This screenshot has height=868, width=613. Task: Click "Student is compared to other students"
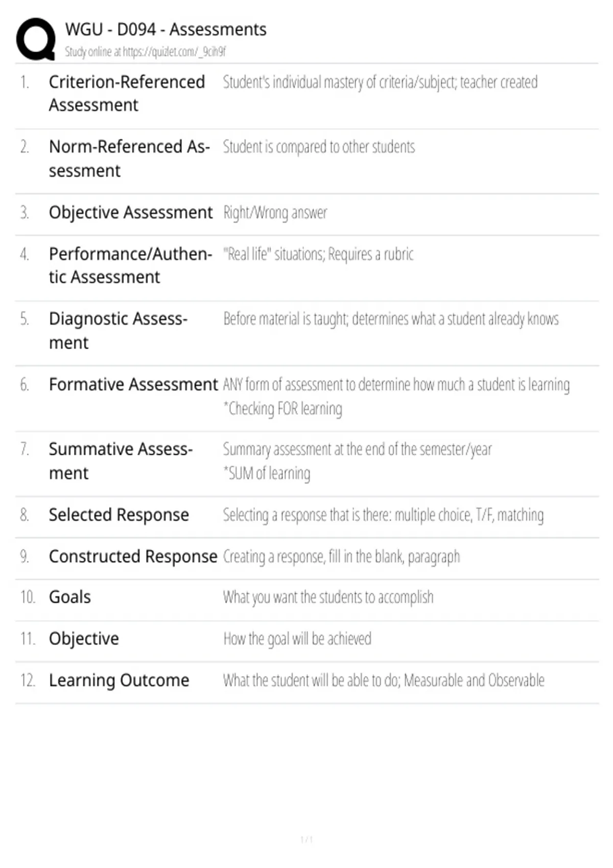click(319, 147)
